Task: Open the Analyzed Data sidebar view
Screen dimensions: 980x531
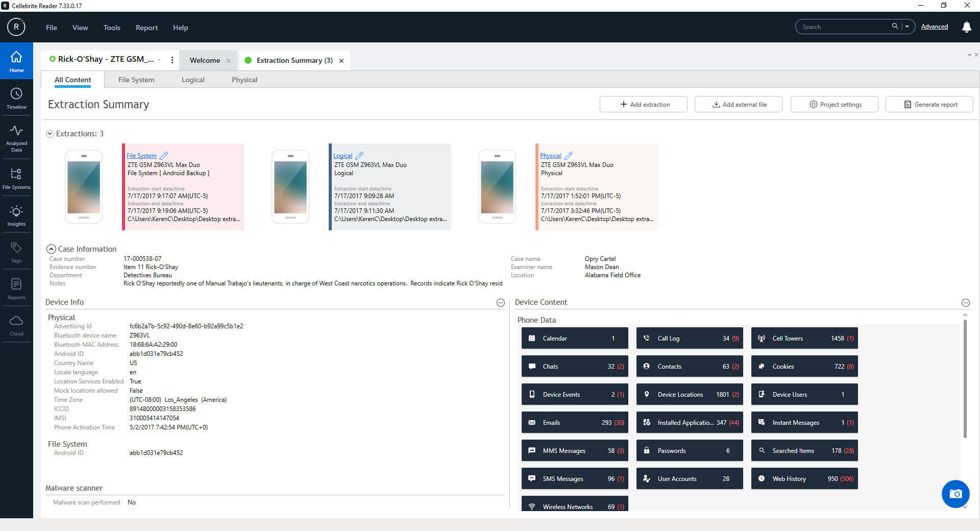Action: pyautogui.click(x=16, y=138)
